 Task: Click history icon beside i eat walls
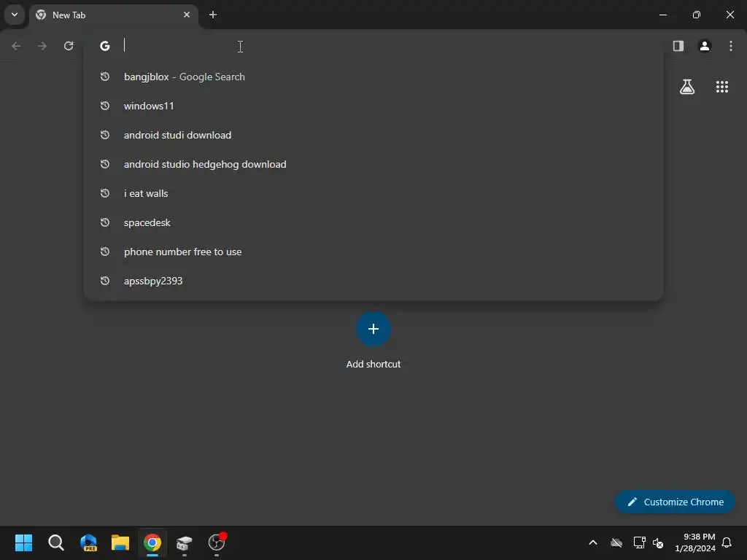[x=105, y=193]
